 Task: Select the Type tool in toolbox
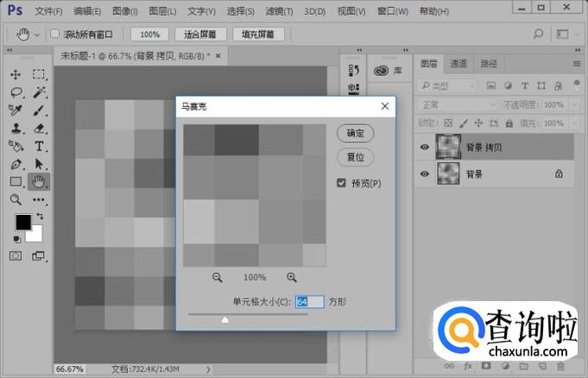point(39,146)
